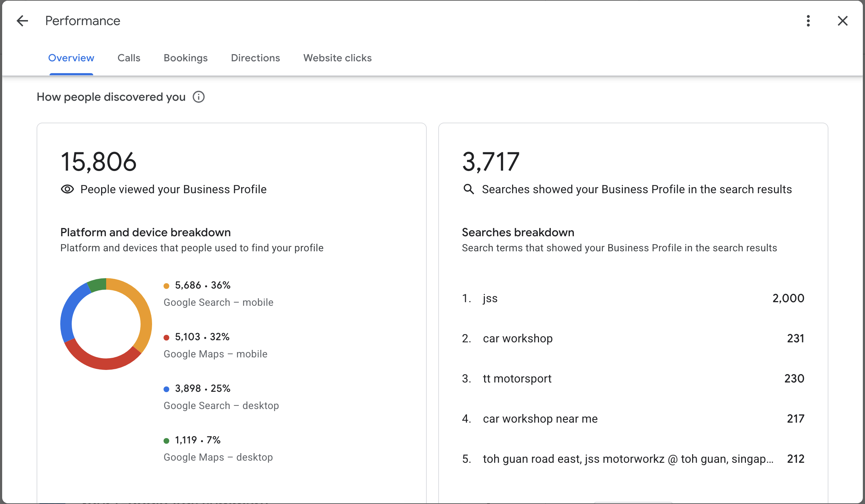Close the Performance panel with X
The width and height of the screenshot is (865, 504).
pos(842,21)
